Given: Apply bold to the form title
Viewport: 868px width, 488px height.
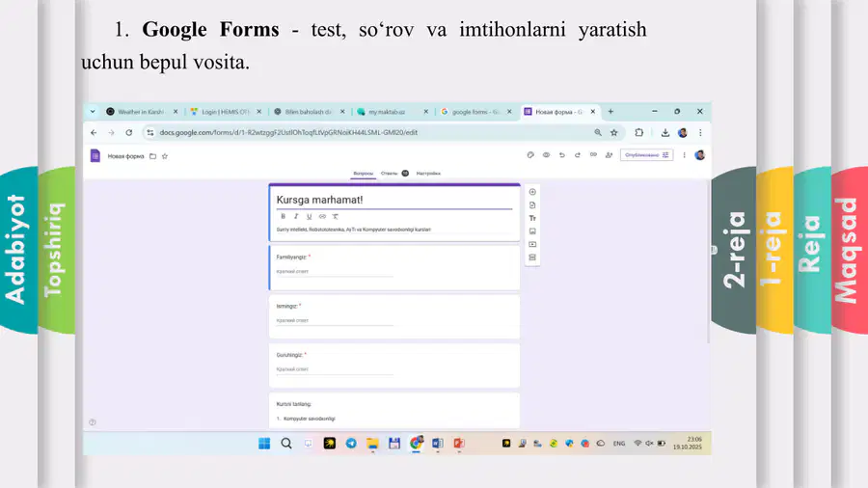Looking at the screenshot, I should point(283,216).
